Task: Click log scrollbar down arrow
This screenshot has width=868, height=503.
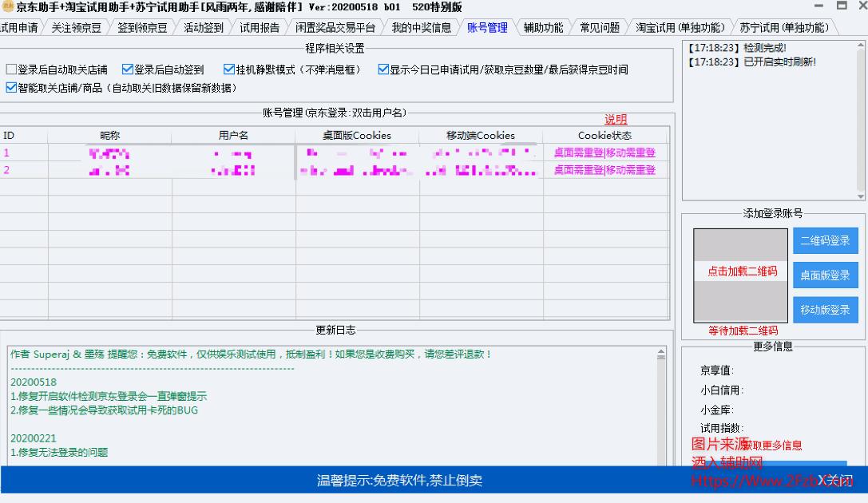Action: click(860, 196)
